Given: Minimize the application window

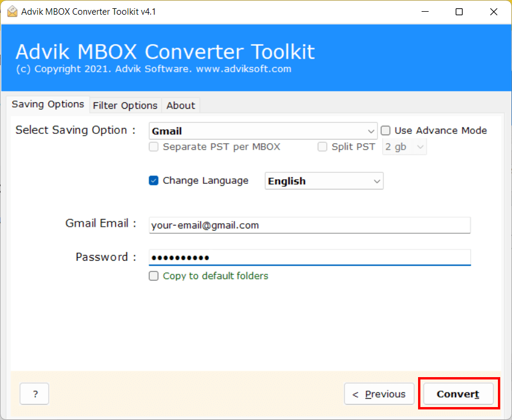Looking at the screenshot, I should click(425, 11).
